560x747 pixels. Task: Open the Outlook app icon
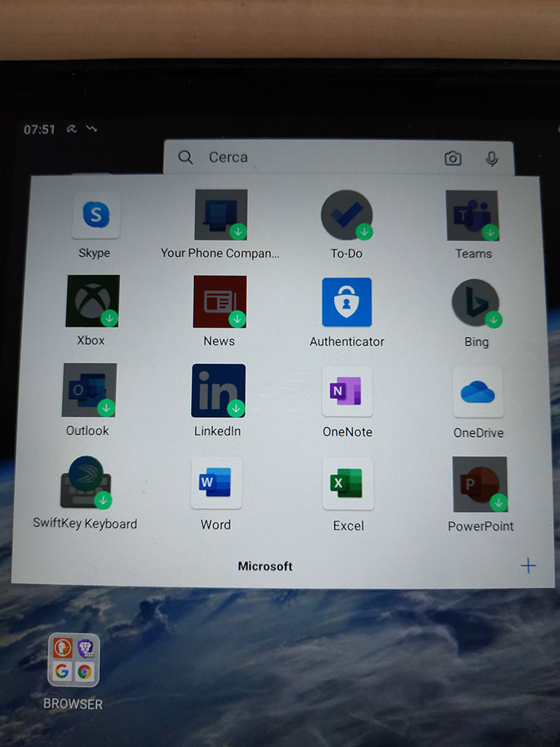(x=89, y=390)
